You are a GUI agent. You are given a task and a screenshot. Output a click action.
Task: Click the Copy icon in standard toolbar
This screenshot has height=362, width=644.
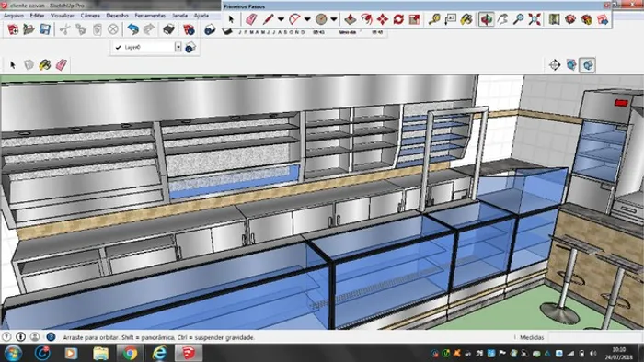[81, 29]
